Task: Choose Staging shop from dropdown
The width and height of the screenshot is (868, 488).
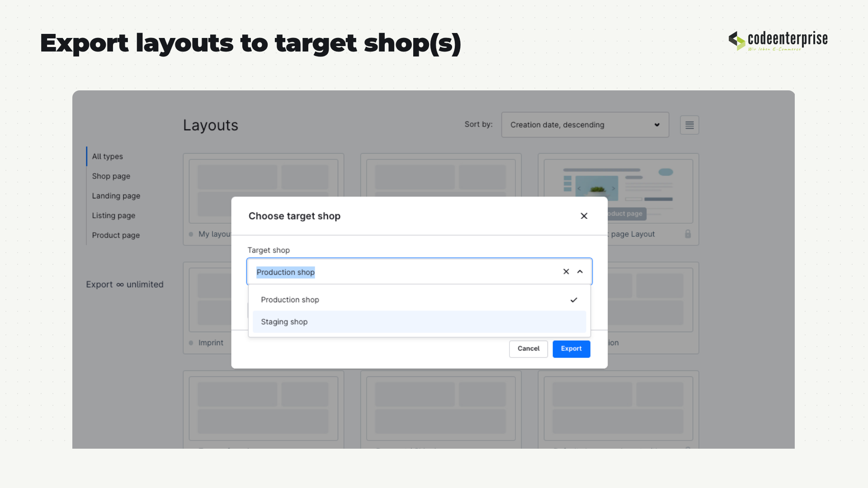Action: pos(419,322)
